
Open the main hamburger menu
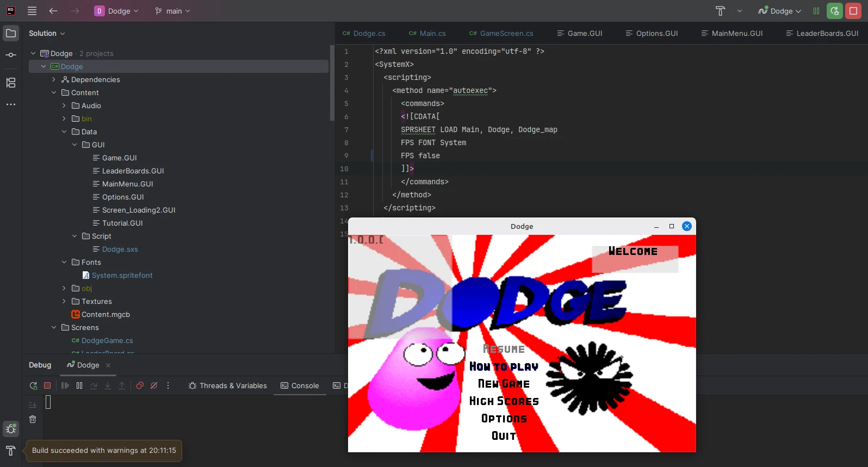32,11
